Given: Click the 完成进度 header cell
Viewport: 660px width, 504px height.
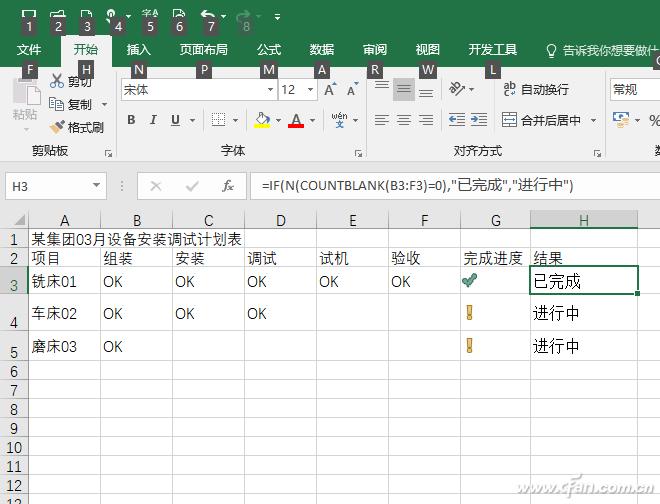Looking at the screenshot, I should [495, 258].
